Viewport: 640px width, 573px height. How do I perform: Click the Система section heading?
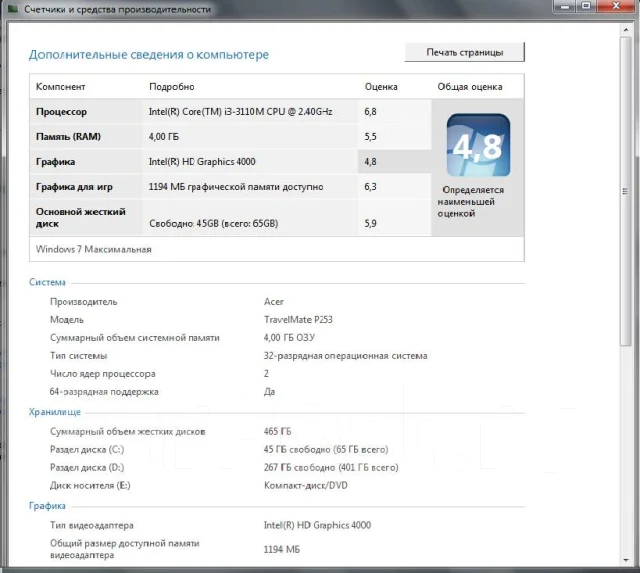click(47, 282)
